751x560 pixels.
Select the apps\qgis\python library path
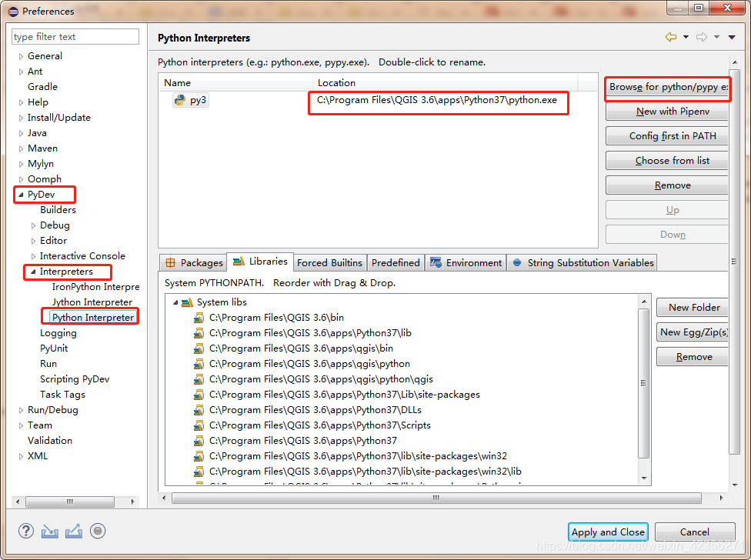[309, 364]
